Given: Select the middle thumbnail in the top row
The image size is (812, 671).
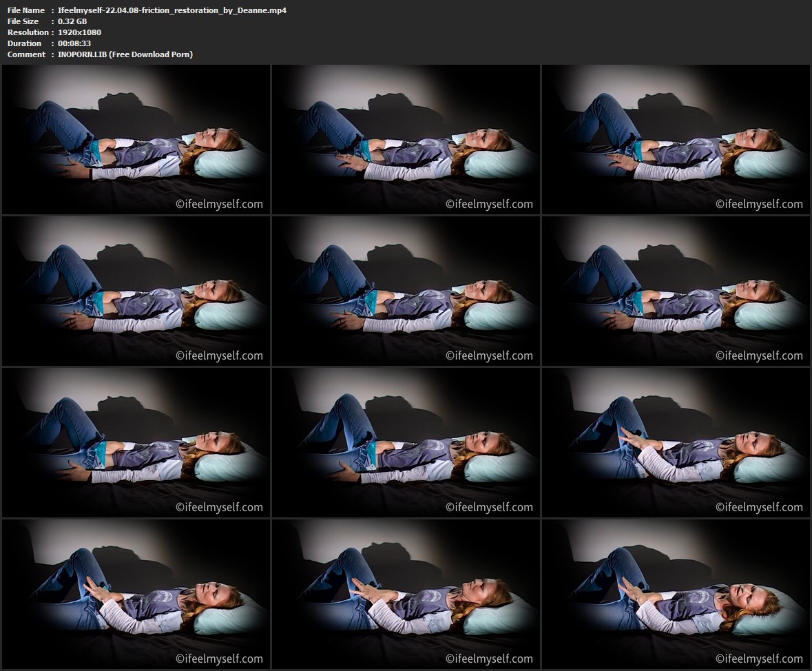Looking at the screenshot, I should 406,140.
